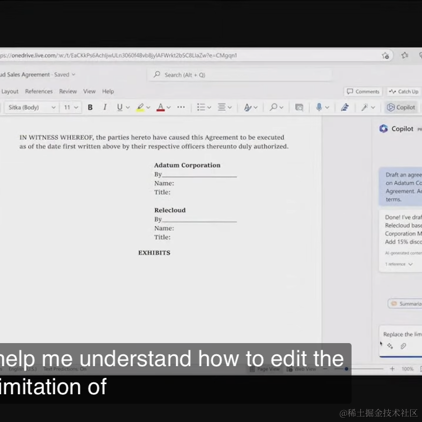Click the Search (Alt + Q) box
The height and width of the screenshot is (422, 422).
pos(240,75)
